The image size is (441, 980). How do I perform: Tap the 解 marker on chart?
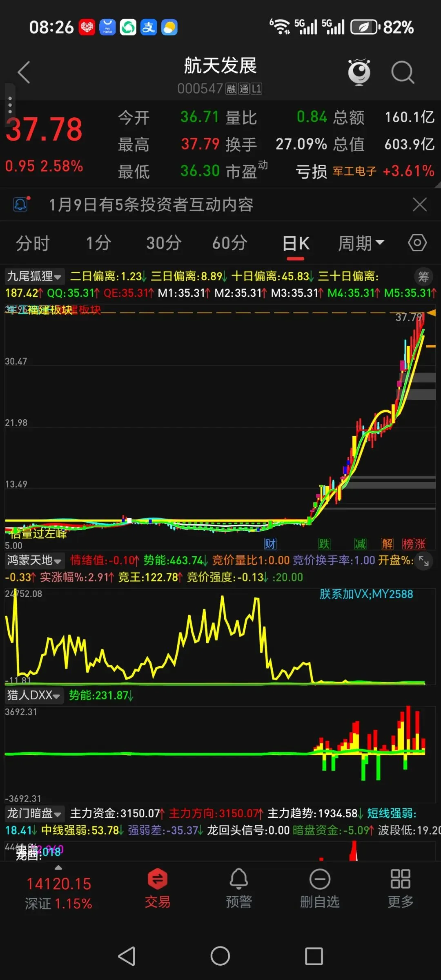[x=387, y=544]
